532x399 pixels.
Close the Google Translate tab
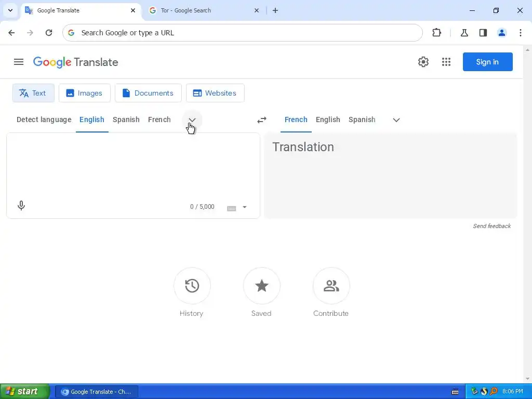133,10
